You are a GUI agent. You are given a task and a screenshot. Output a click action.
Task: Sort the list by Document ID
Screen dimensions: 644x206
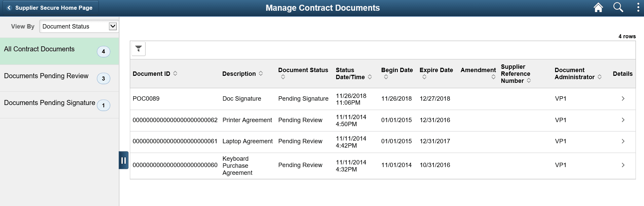(x=175, y=74)
